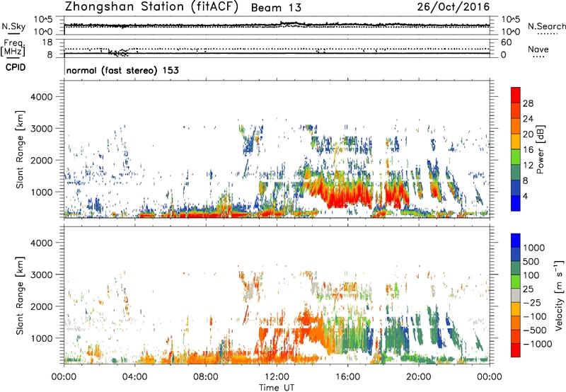Click the Power range-time data panel

277,149
